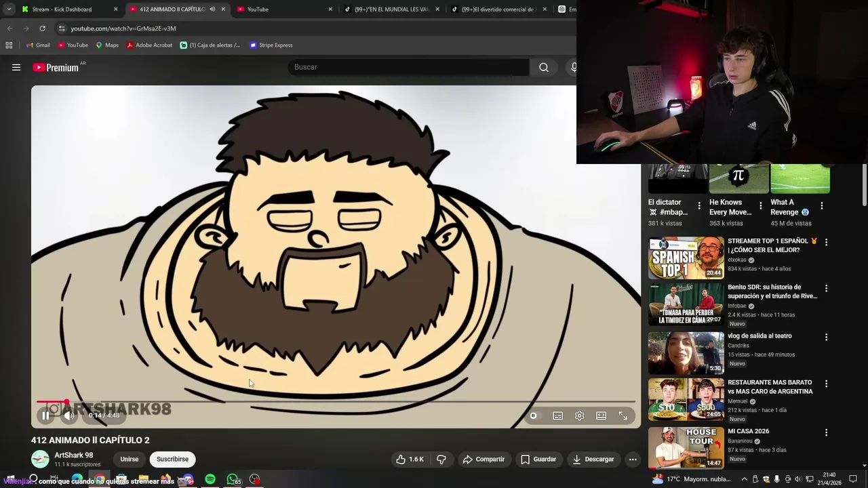Open the player settings gear
Image resolution: width=868 pixels, height=488 pixels.
(x=579, y=415)
